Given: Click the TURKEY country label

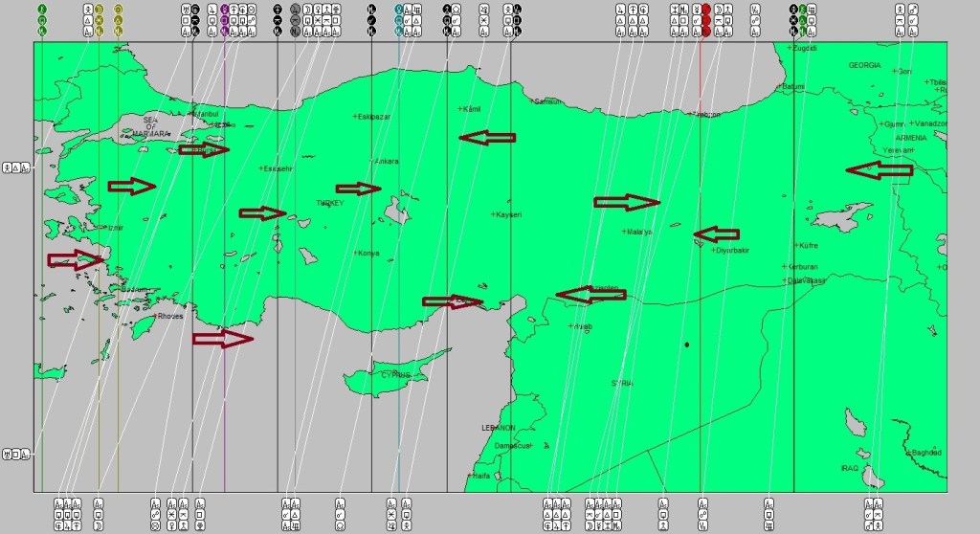Looking at the screenshot, I should point(334,204).
